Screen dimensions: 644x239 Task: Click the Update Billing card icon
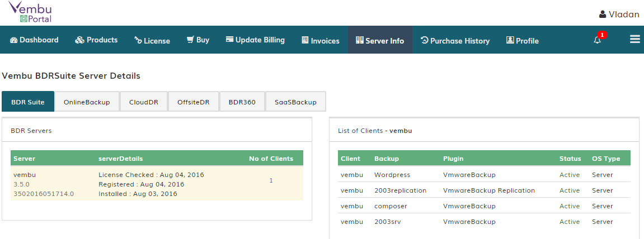(229, 40)
